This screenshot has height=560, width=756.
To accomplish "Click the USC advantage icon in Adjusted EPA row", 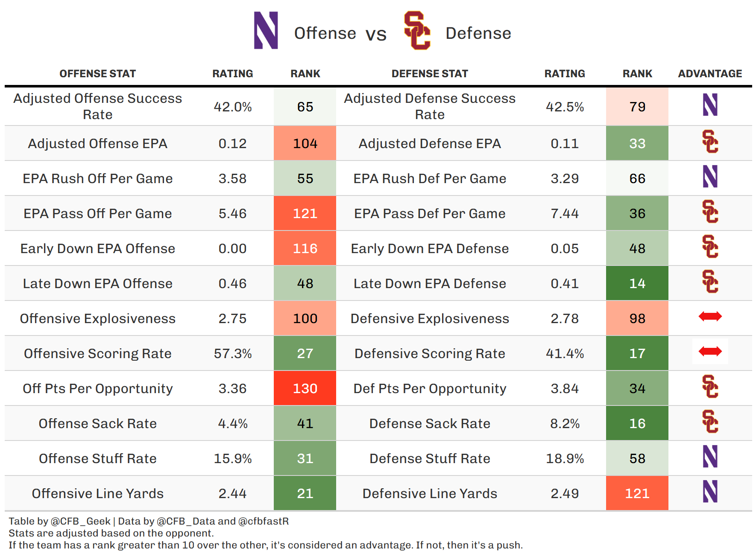I will tap(710, 142).
